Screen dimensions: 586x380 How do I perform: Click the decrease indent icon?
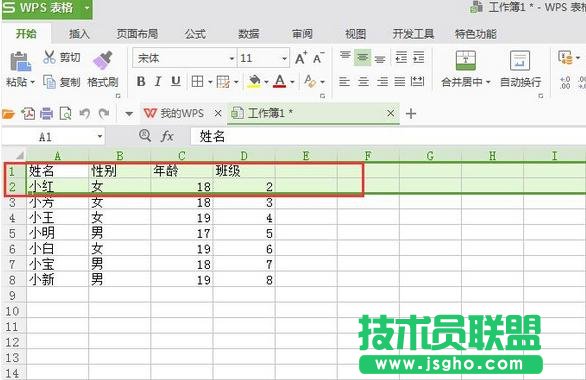click(401, 57)
